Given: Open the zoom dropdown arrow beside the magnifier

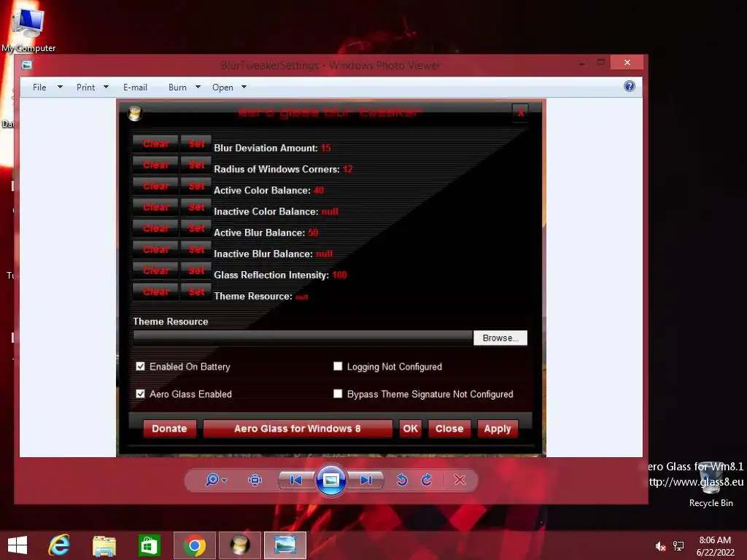Looking at the screenshot, I should coord(225,481).
